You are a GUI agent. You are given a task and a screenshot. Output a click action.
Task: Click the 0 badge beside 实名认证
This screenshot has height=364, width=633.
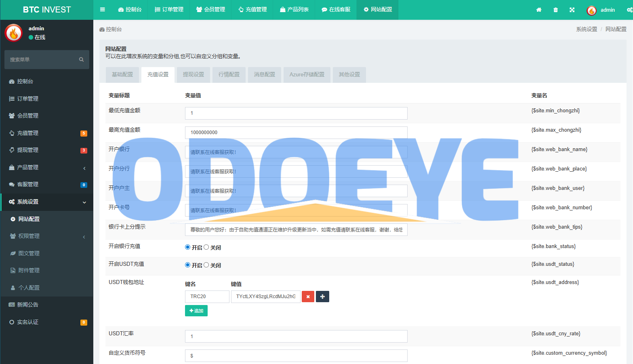coord(84,322)
